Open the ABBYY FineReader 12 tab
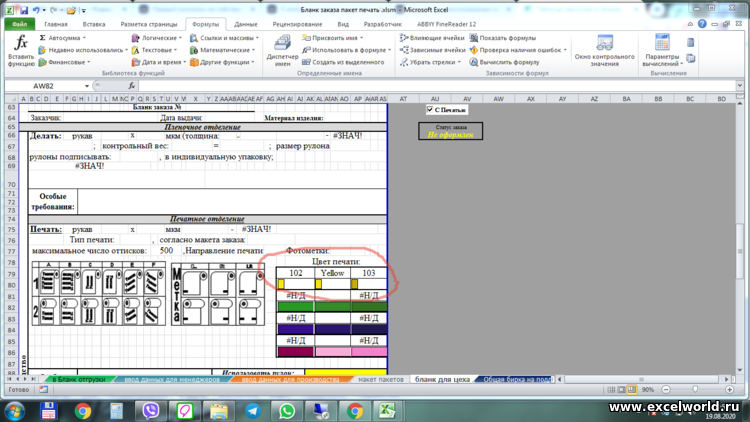The image size is (750, 422). (x=446, y=24)
